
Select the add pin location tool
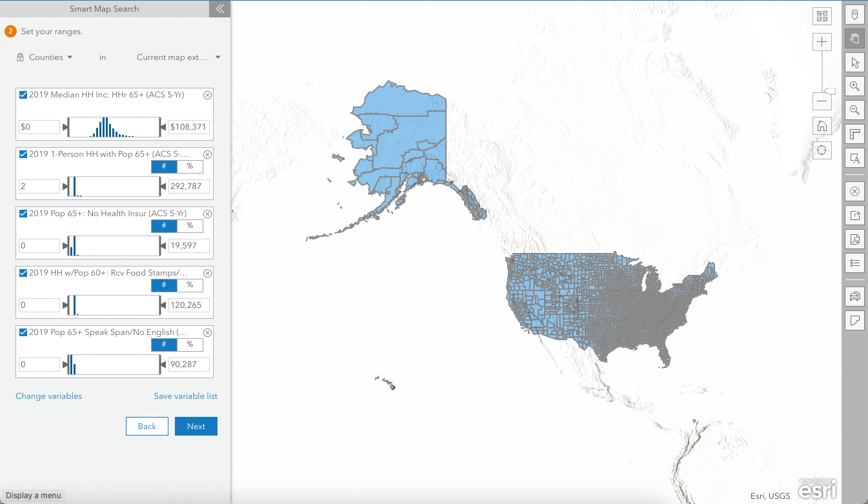point(854,15)
